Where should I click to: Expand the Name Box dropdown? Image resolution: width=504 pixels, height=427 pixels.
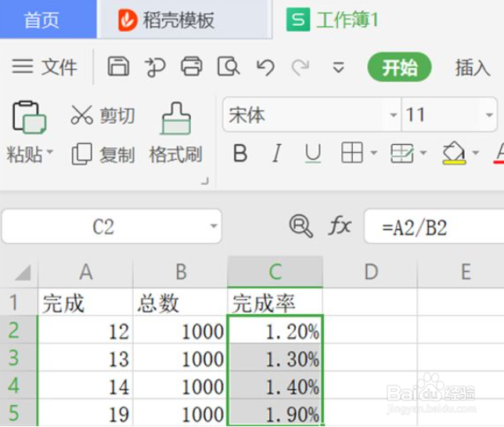point(214,226)
